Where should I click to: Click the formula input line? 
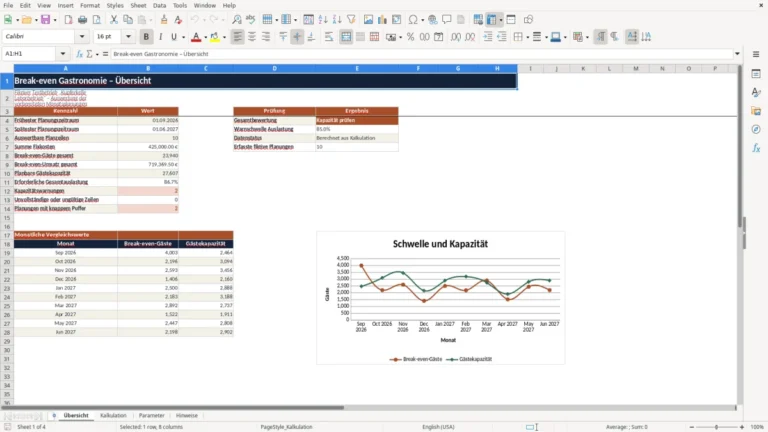421,54
